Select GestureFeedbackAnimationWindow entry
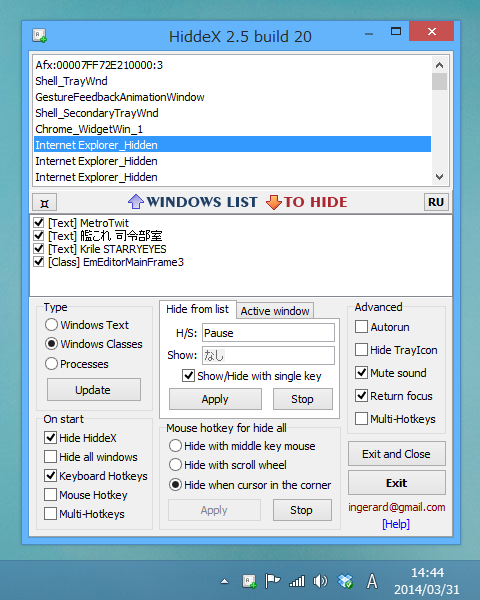Image resolution: width=480 pixels, height=600 pixels. [232, 97]
